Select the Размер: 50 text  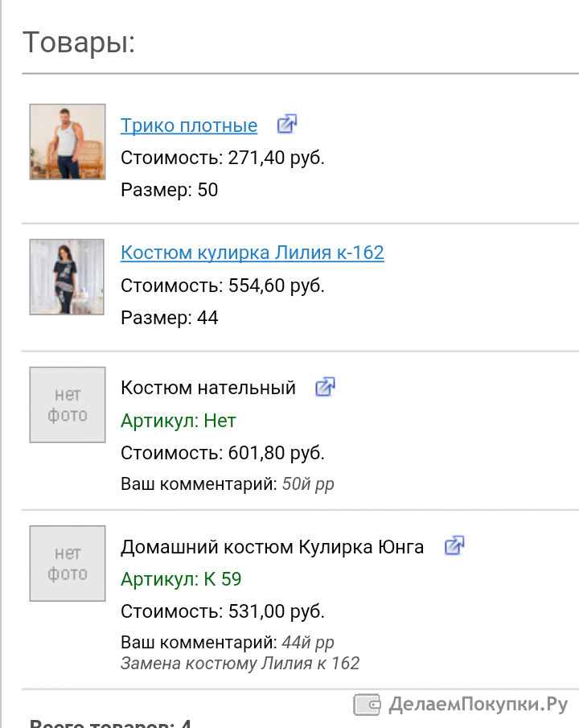pos(169,190)
